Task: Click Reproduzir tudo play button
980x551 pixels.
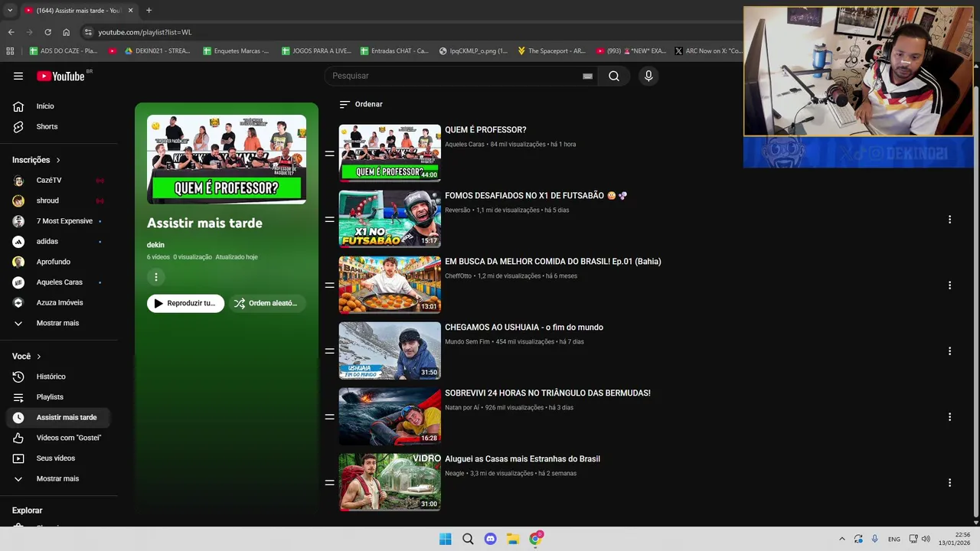Action: pos(185,303)
